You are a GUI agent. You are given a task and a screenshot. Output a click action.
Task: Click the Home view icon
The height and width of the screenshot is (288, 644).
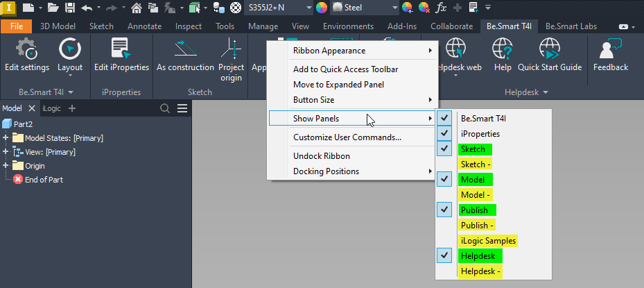point(137,8)
